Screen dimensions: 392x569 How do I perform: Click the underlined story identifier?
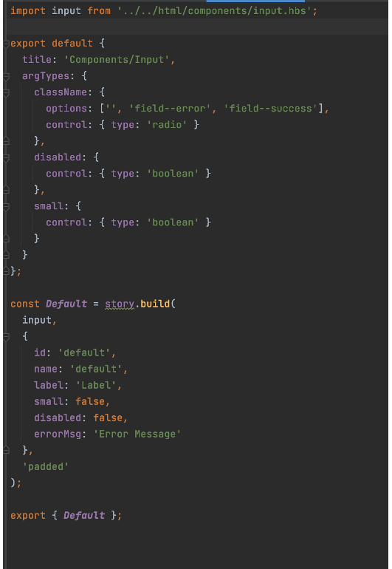pos(120,304)
